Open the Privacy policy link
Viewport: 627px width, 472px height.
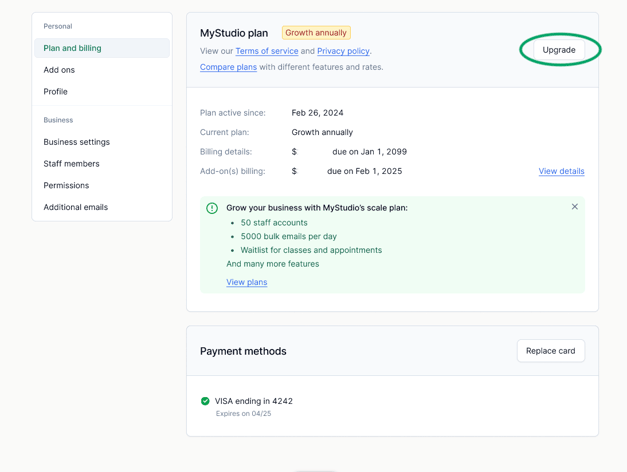tap(343, 51)
